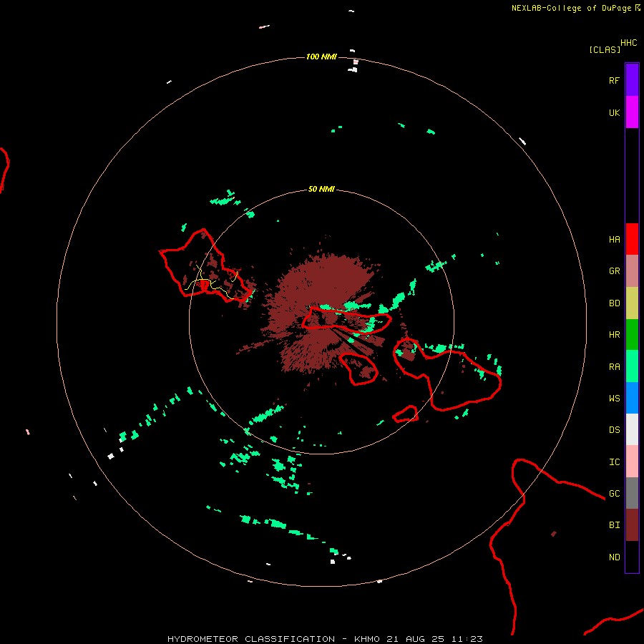644x644 pixels.
Task: Click the RF purple legend swatch
Action: point(632,80)
